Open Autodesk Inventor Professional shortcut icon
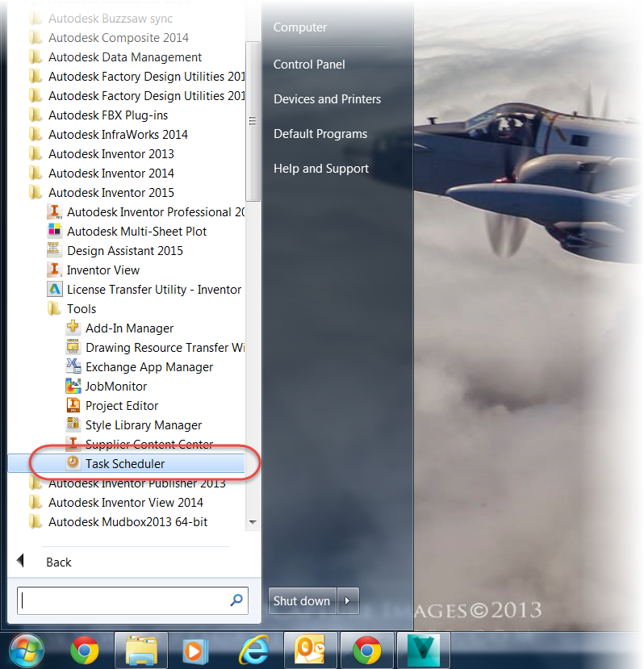Screen dimensions: 644x669 tap(54, 211)
